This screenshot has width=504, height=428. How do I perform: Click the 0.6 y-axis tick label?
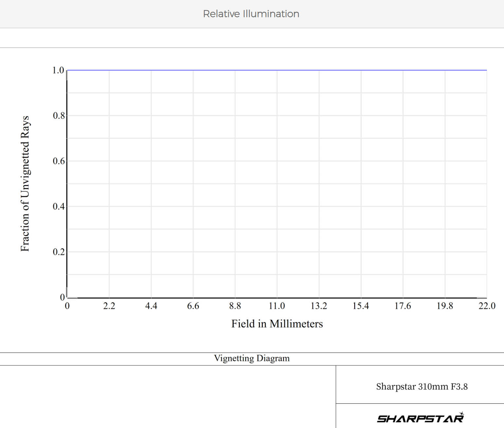coord(59,161)
